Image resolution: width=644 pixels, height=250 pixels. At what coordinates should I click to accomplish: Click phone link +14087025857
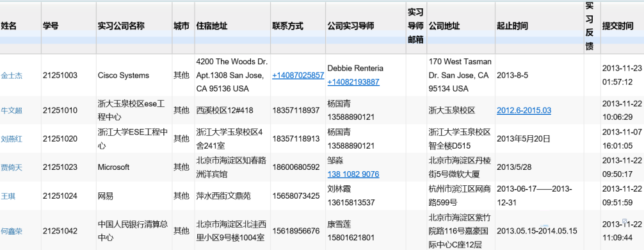pos(298,76)
